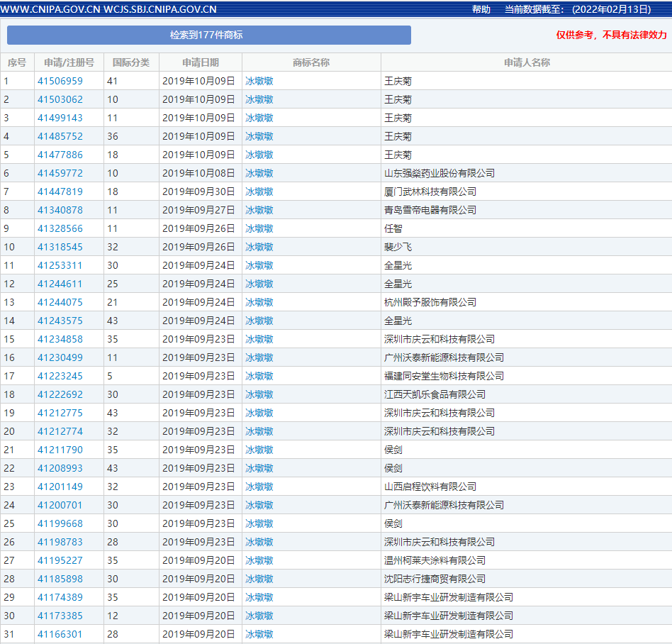
Task: Select applicant 杭州殿予服饰有限公司
Action: pyautogui.click(x=430, y=302)
